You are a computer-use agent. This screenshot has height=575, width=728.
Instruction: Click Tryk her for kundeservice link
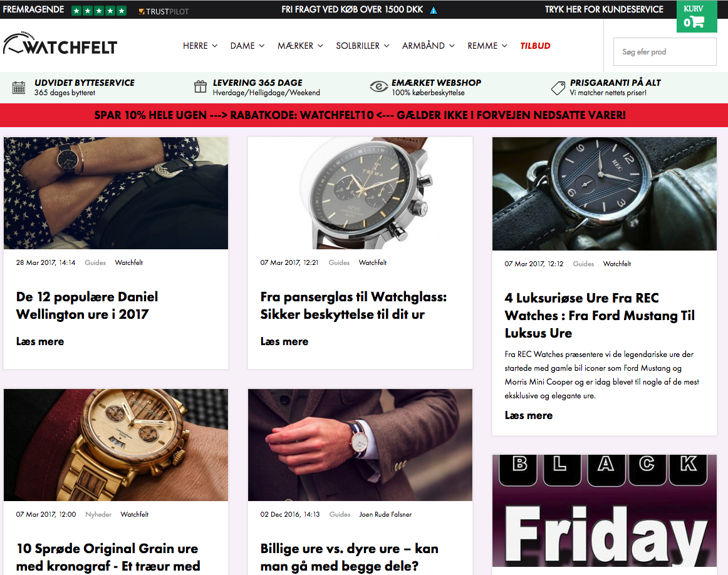click(604, 9)
